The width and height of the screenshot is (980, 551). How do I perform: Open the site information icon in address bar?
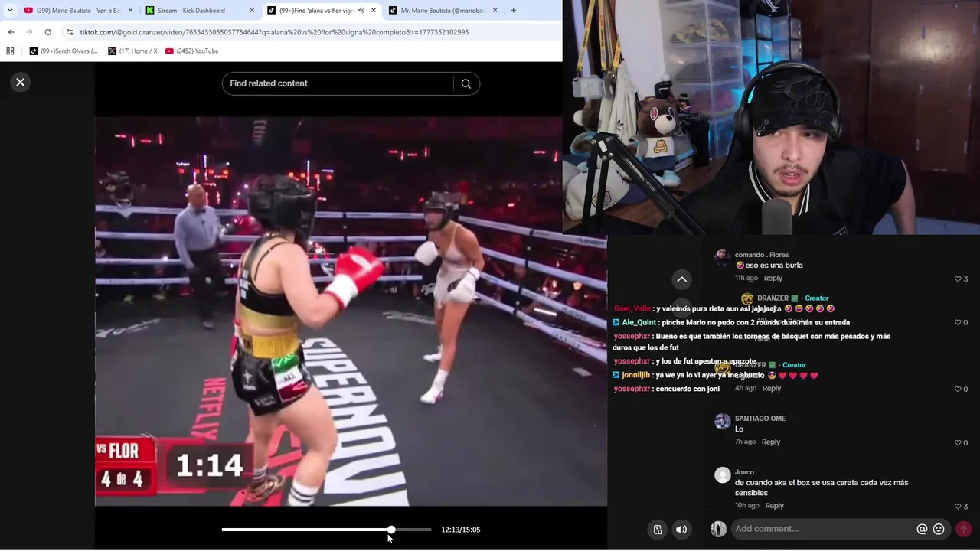tap(70, 32)
